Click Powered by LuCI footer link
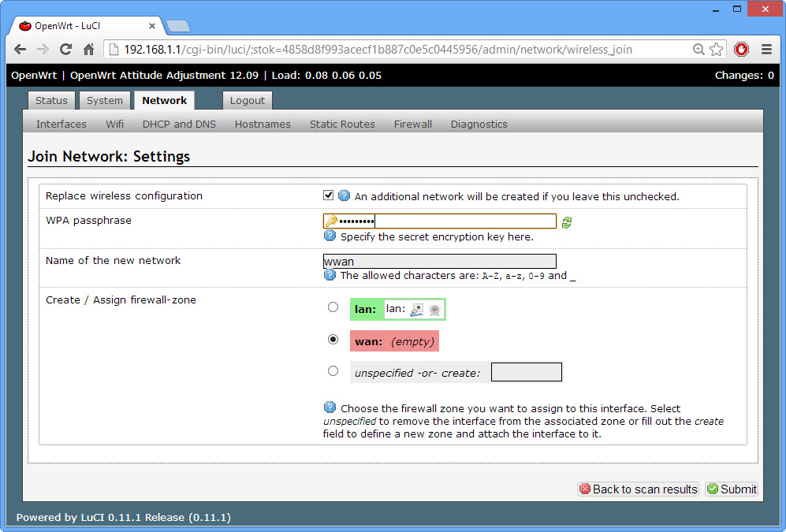 [x=123, y=517]
